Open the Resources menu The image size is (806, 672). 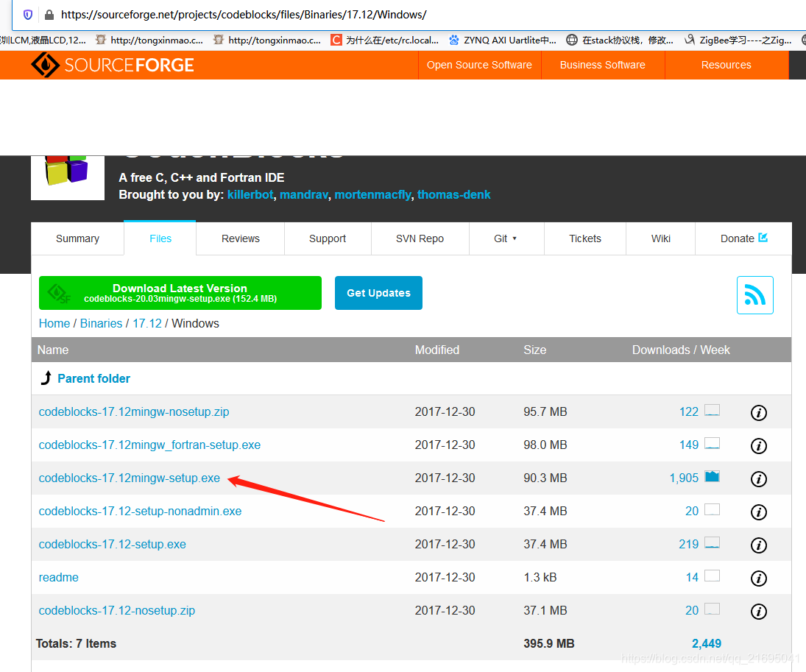point(726,65)
